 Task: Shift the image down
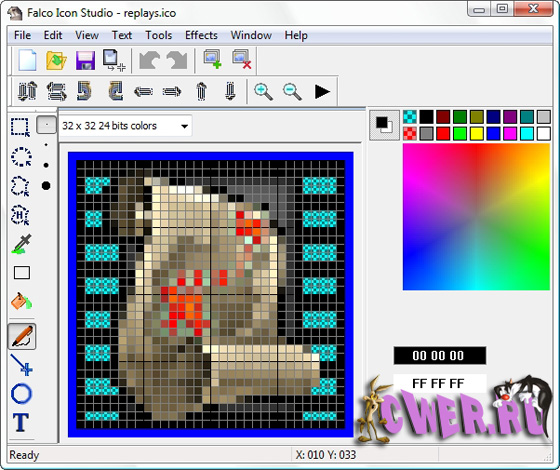230,91
